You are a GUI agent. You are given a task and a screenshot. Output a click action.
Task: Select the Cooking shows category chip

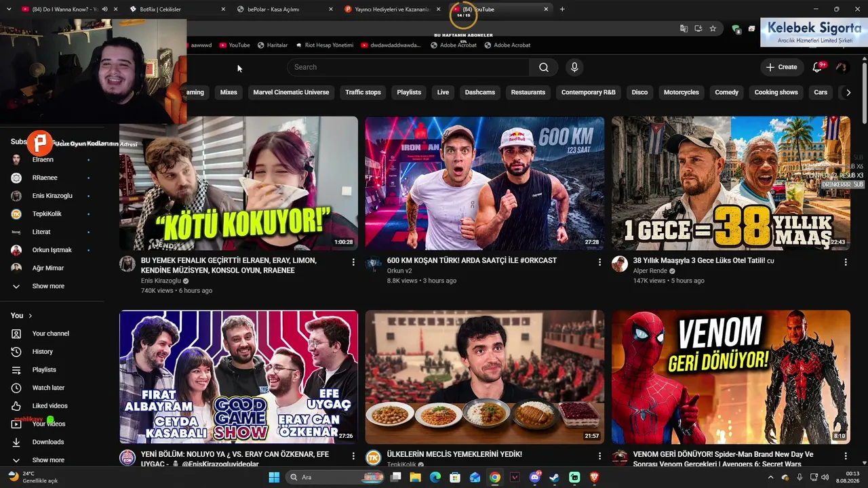tap(776, 92)
